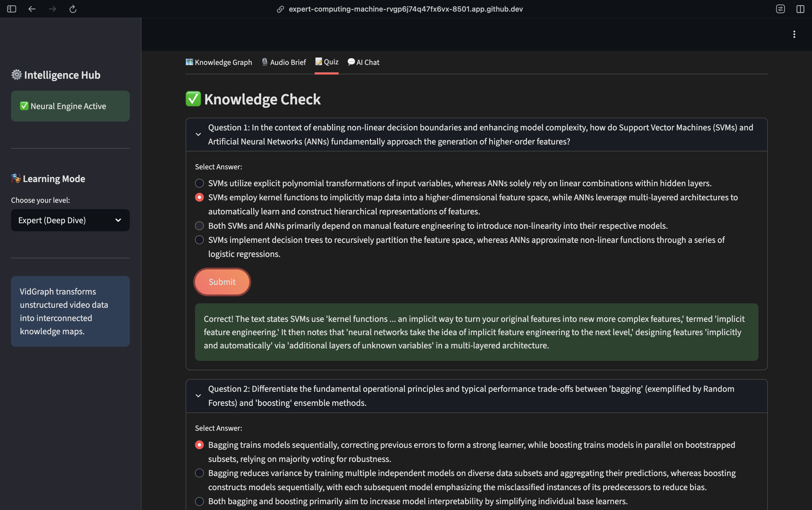Click the link icon beside the URL
This screenshot has width=812, height=510.
(280, 9)
